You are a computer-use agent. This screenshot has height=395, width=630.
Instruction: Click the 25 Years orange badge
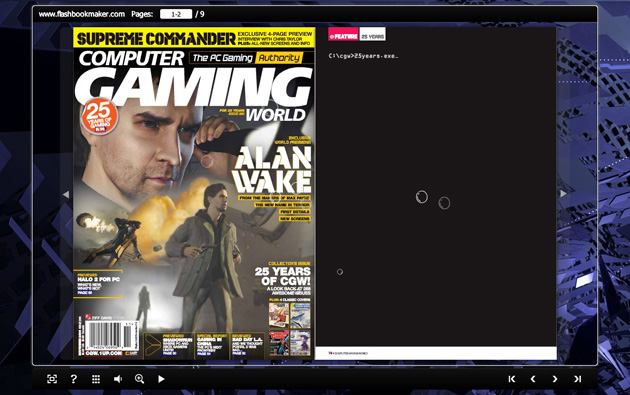point(99,116)
